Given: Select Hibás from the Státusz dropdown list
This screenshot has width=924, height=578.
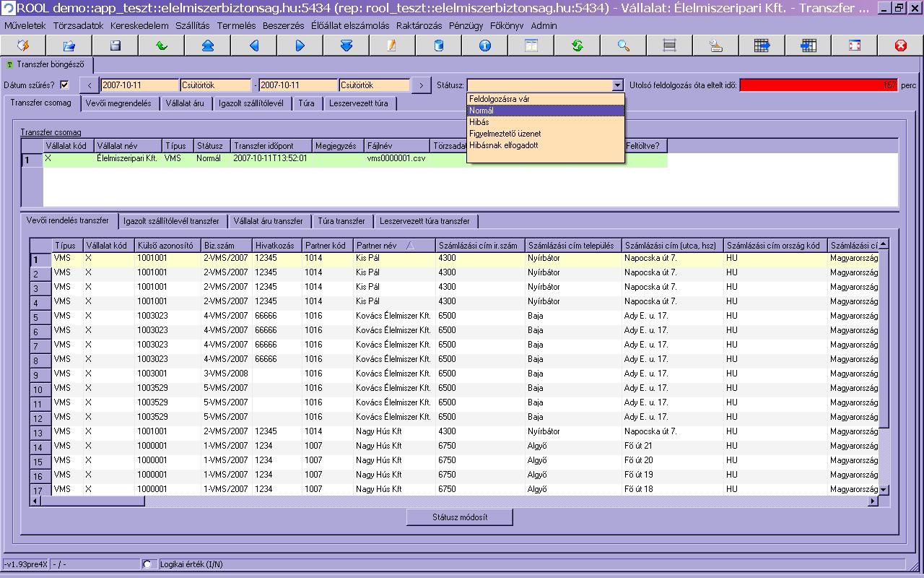Looking at the screenshot, I should tap(479, 122).
